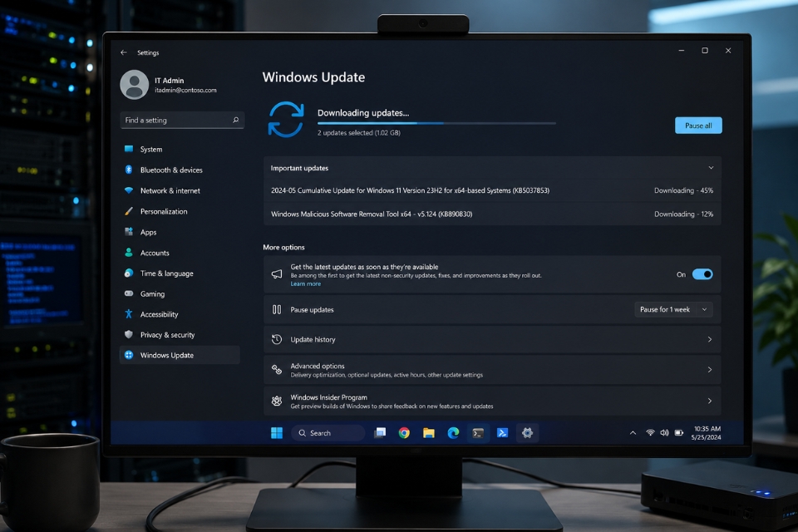
Task: Open File Explorer from the taskbar
Action: (429, 433)
